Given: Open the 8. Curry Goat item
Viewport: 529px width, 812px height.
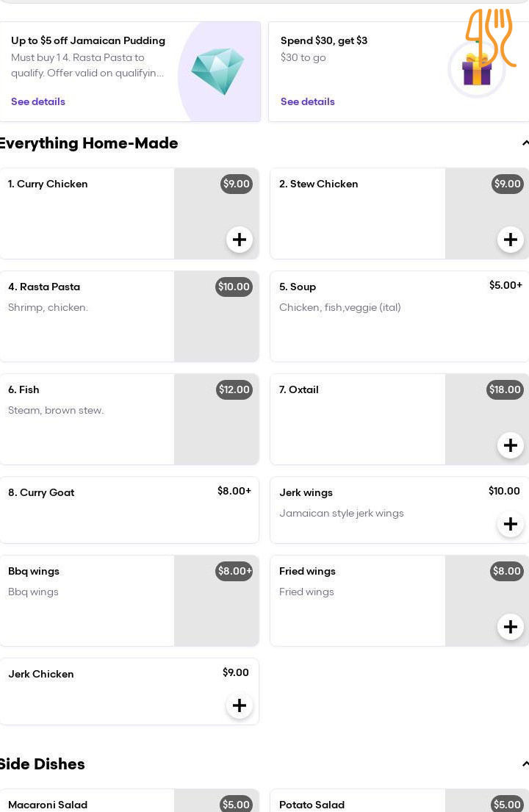Looking at the screenshot, I should 129,510.
